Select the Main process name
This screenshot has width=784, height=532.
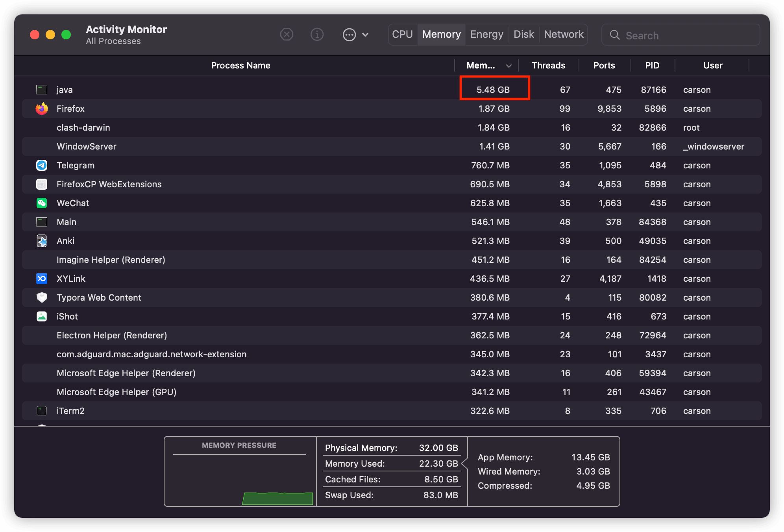(67, 222)
